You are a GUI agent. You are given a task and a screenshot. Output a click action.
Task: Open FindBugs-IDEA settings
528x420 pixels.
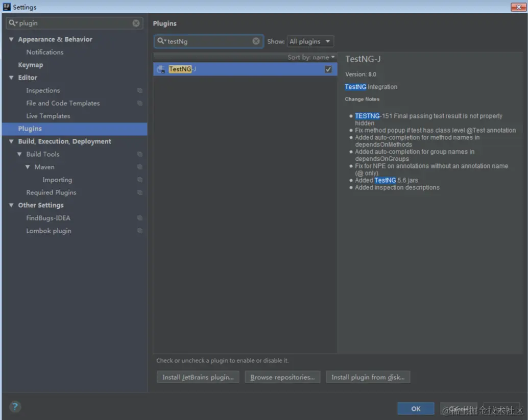pyautogui.click(x=48, y=218)
